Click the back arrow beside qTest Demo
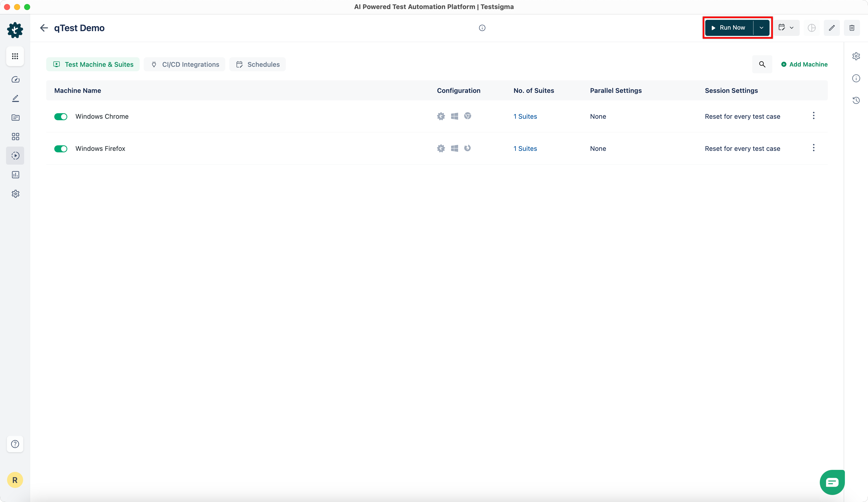Viewport: 868px width, 502px height. coord(44,28)
